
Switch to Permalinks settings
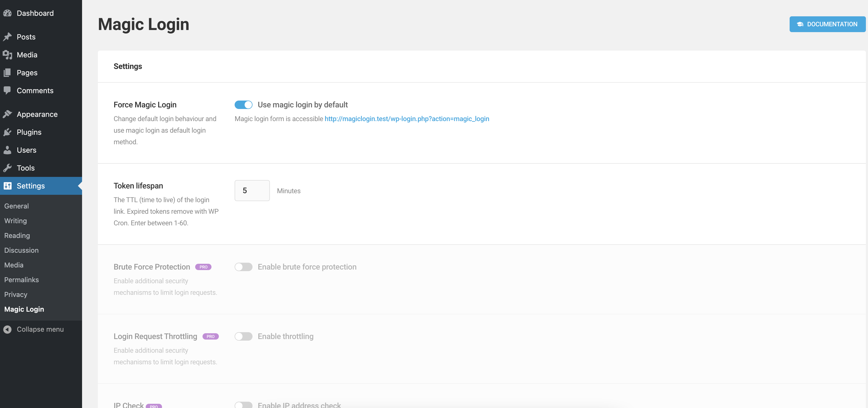[x=21, y=280]
